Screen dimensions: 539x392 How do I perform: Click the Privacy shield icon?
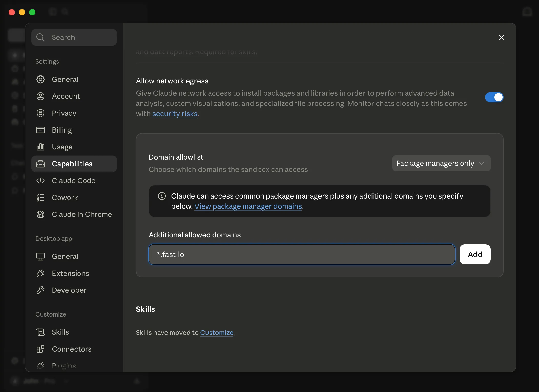[x=40, y=113]
